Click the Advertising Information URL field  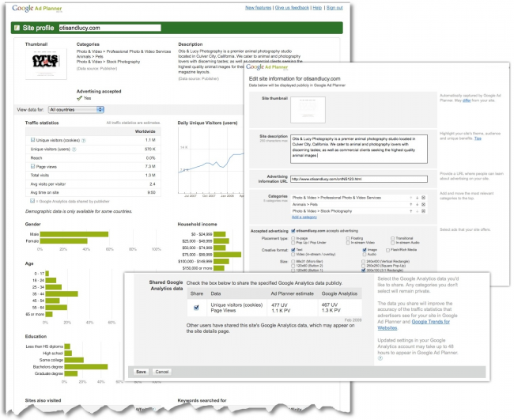pyautogui.click(x=359, y=179)
